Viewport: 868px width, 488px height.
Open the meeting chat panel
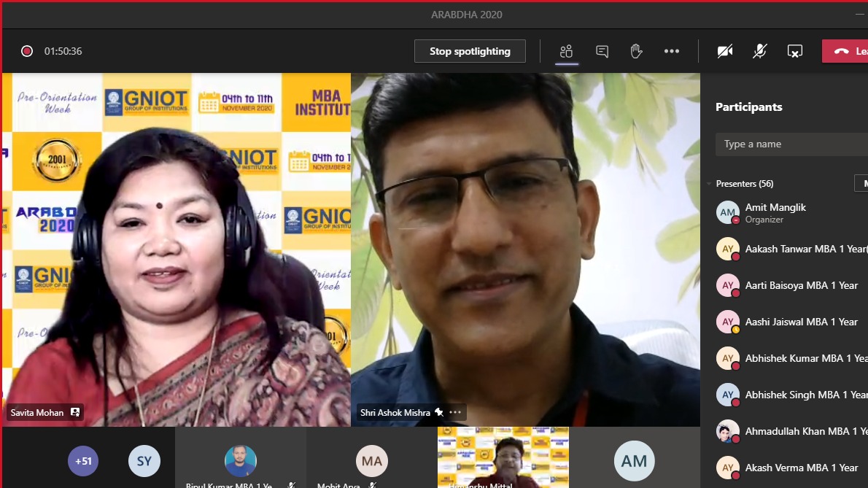pyautogui.click(x=602, y=51)
